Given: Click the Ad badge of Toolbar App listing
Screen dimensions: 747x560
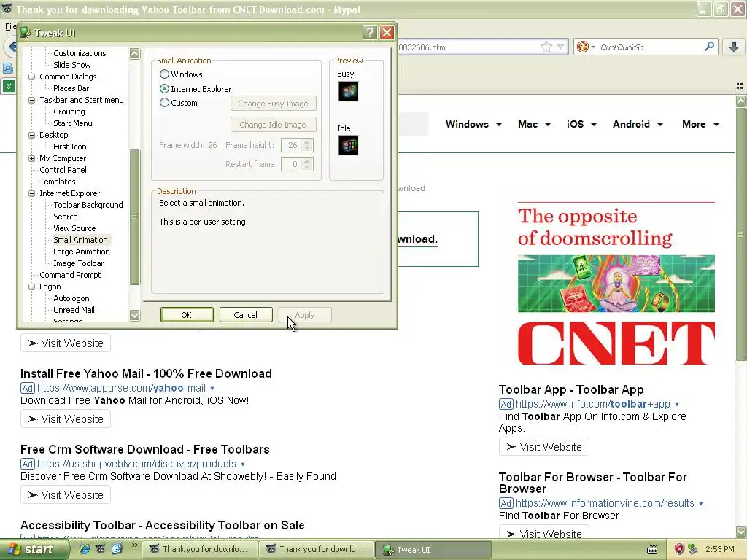Looking at the screenshot, I should click(x=506, y=404).
